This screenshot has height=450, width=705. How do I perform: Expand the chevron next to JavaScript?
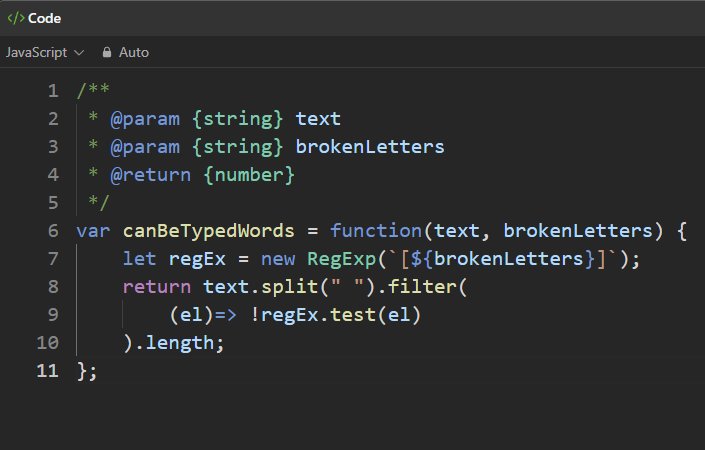[x=79, y=53]
